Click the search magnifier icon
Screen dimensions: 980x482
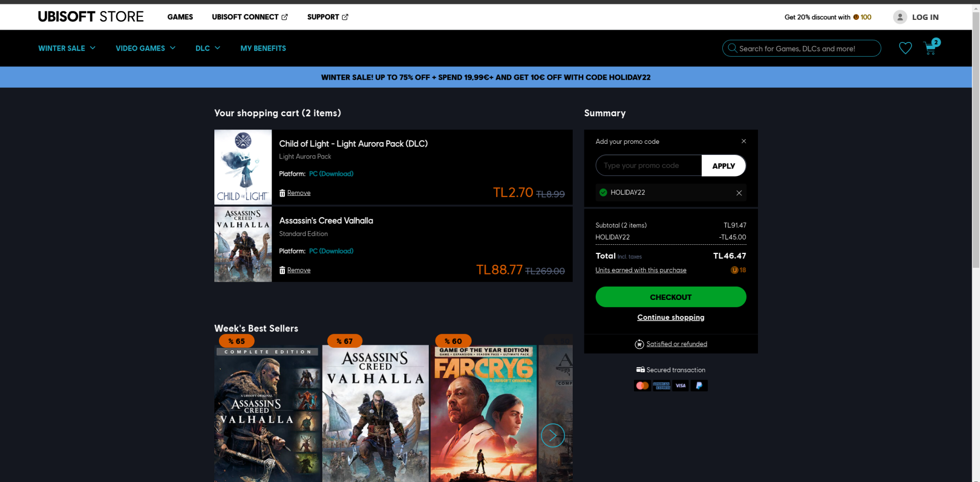click(732, 48)
